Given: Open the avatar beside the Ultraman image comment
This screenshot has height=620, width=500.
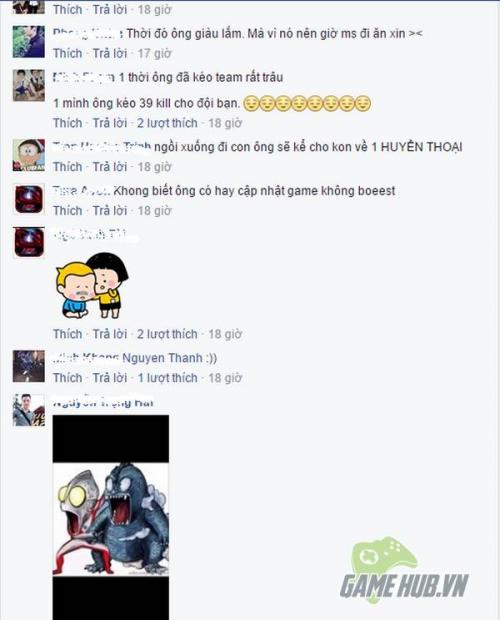Looking at the screenshot, I should (x=28, y=410).
